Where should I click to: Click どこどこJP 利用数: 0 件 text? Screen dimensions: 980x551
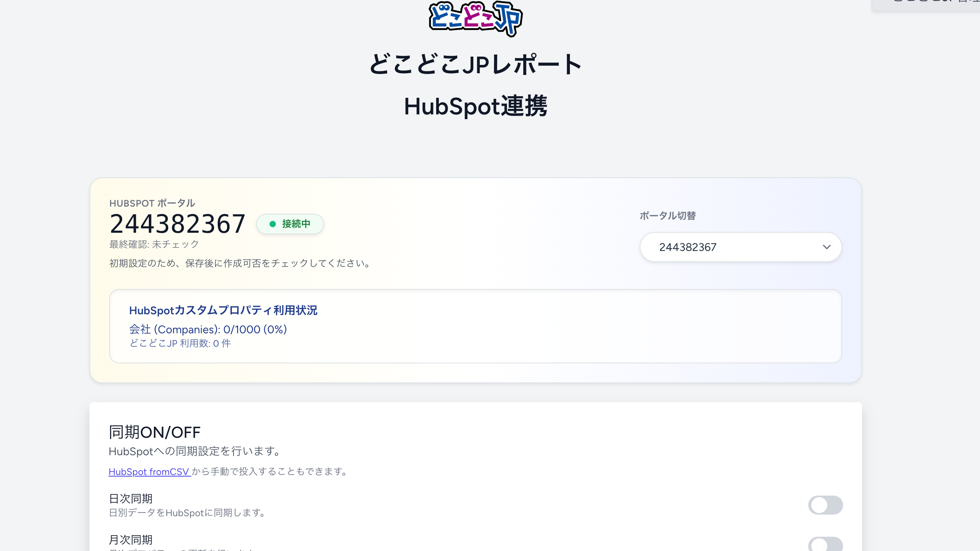(x=180, y=343)
